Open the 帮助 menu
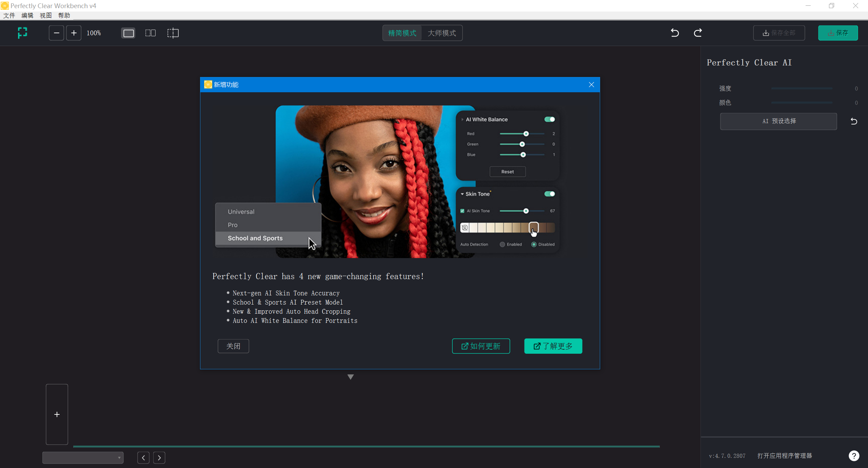The width and height of the screenshot is (868, 468). tap(64, 15)
